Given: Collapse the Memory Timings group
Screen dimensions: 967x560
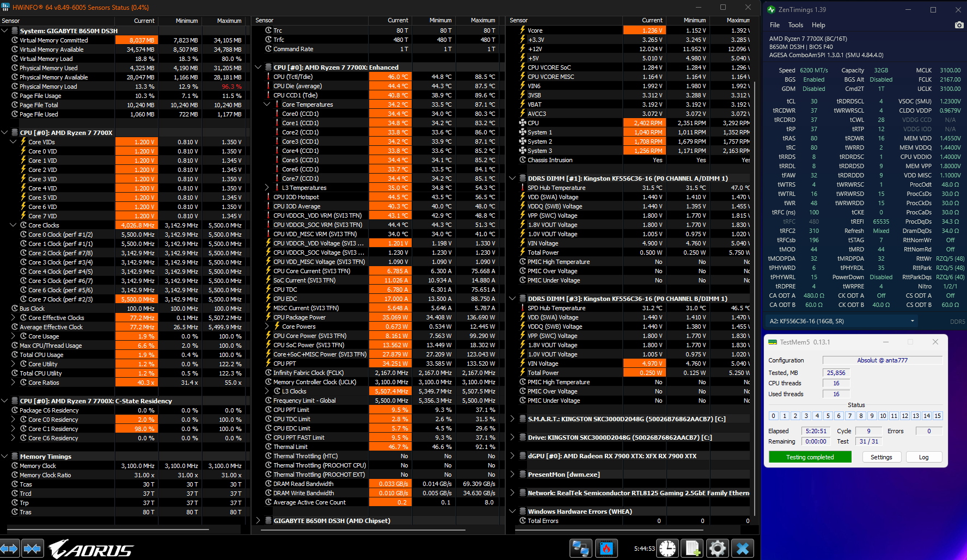Looking at the screenshot, I should 4,457.
